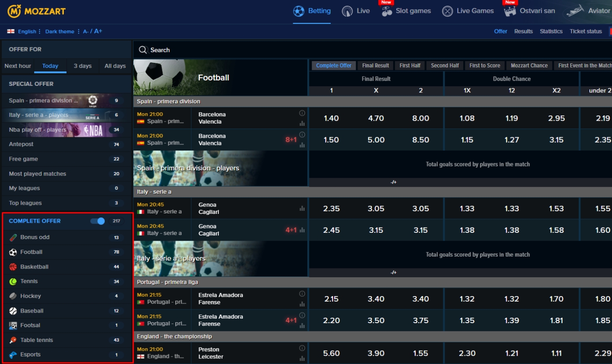
Task: Click the Table tennis paddle icon
Action: tap(13, 340)
